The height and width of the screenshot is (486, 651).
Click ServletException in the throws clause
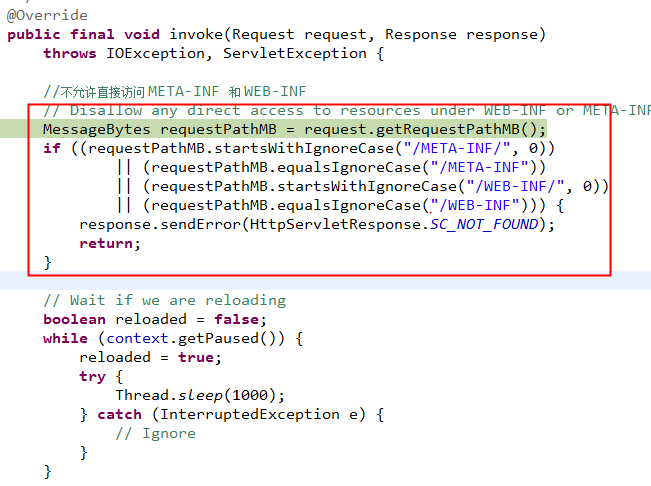click(x=295, y=53)
